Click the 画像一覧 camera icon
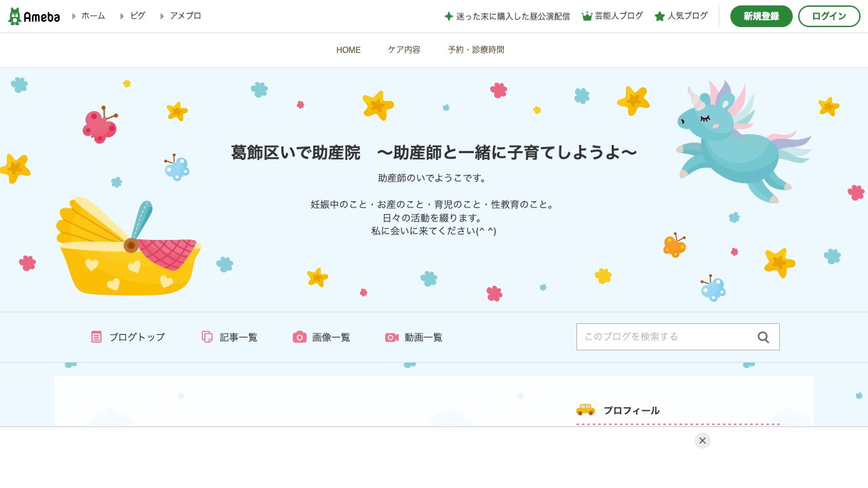This screenshot has height=488, width=868. coord(299,337)
